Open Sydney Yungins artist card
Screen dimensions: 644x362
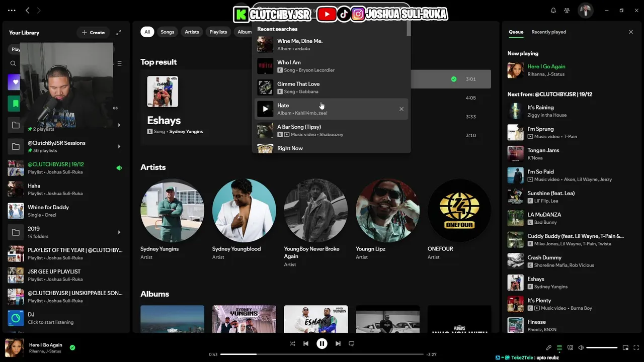pos(172,220)
